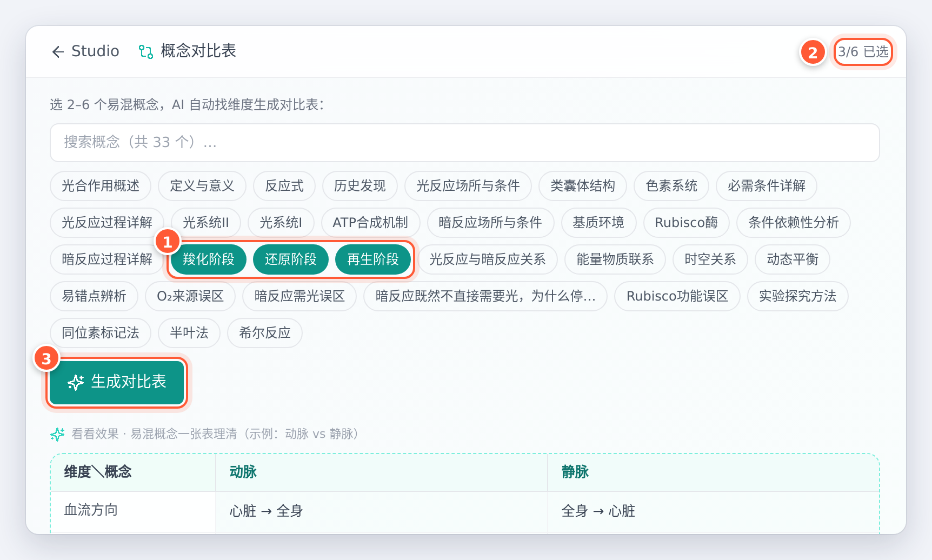
Task: Select the 条件依赖性分析 chip
Action: [x=794, y=223]
